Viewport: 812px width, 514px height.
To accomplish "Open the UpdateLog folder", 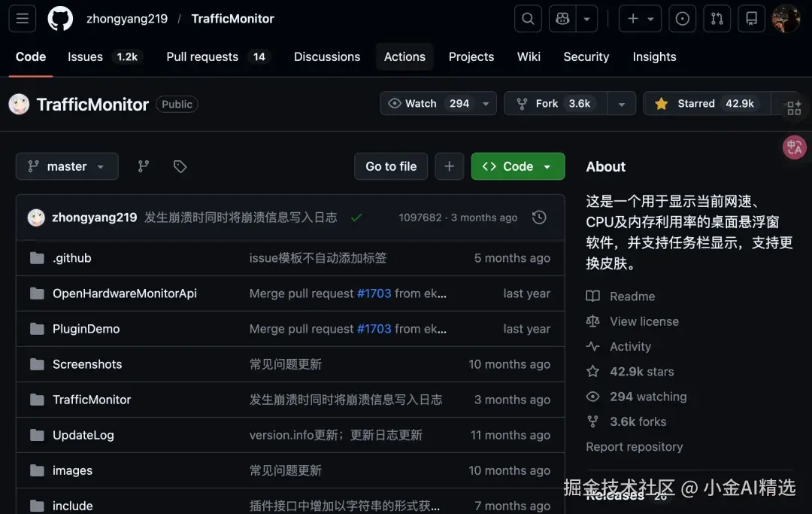I will coord(83,435).
